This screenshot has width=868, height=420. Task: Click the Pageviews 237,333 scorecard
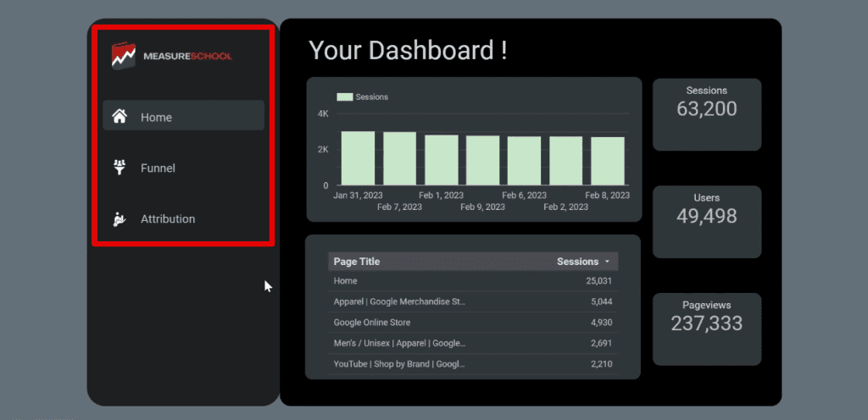point(707,329)
